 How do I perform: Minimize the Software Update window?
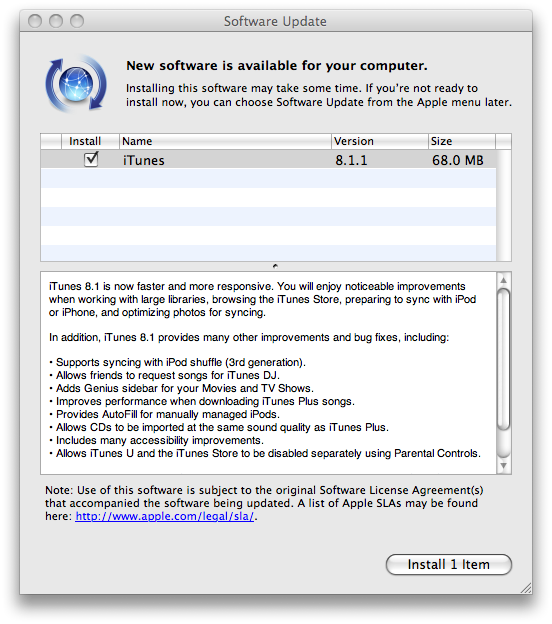(x=56, y=21)
